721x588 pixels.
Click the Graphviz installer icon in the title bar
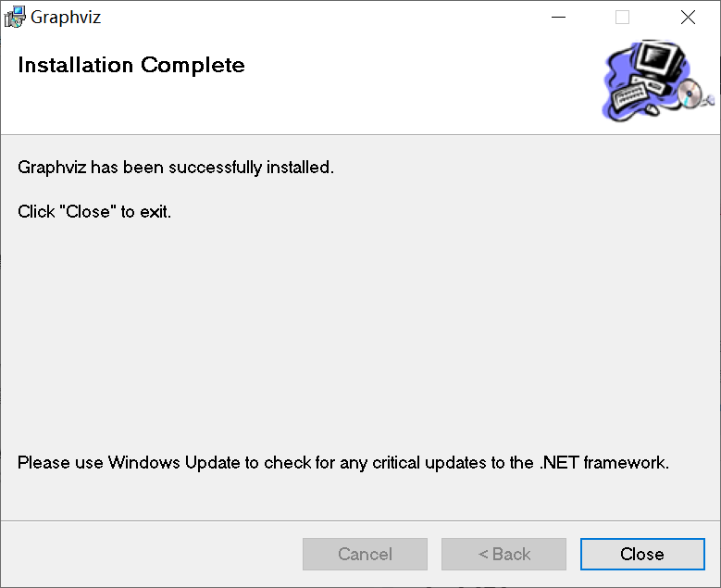(15, 17)
